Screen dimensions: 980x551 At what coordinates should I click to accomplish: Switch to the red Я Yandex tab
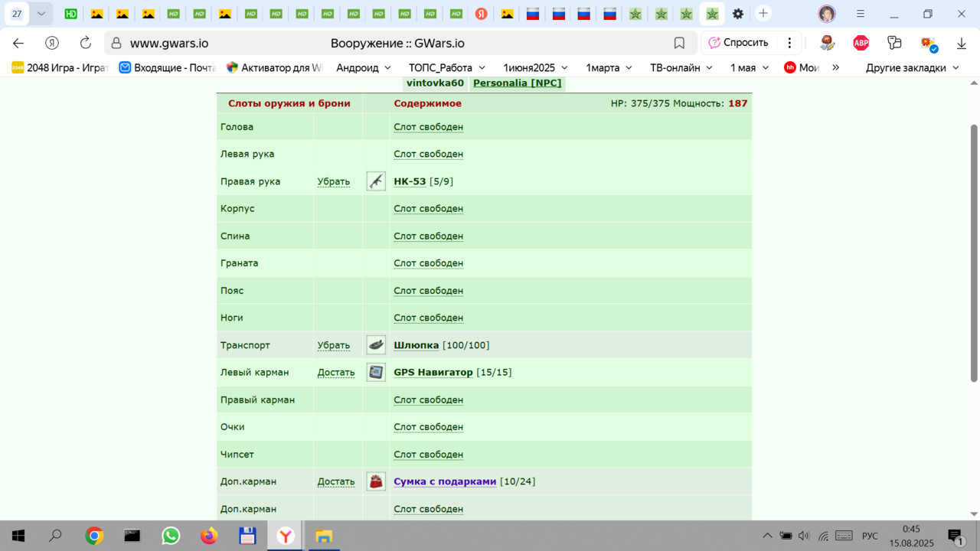[482, 14]
